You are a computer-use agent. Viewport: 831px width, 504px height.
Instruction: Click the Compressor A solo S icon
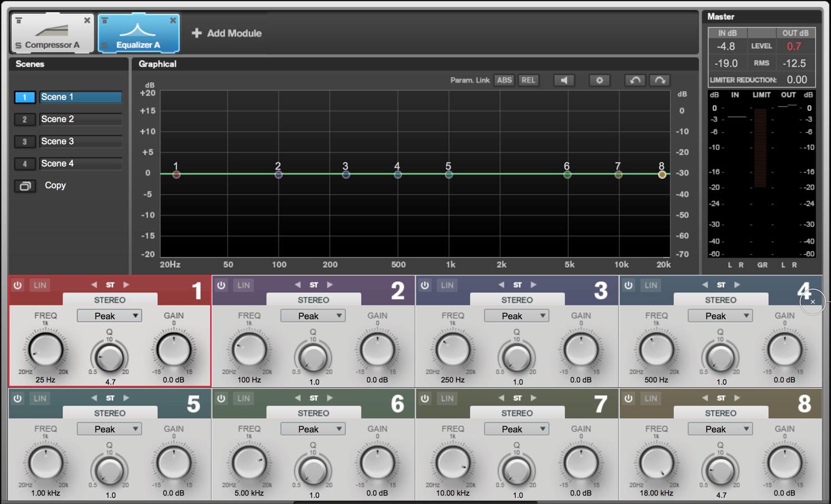click(x=19, y=45)
